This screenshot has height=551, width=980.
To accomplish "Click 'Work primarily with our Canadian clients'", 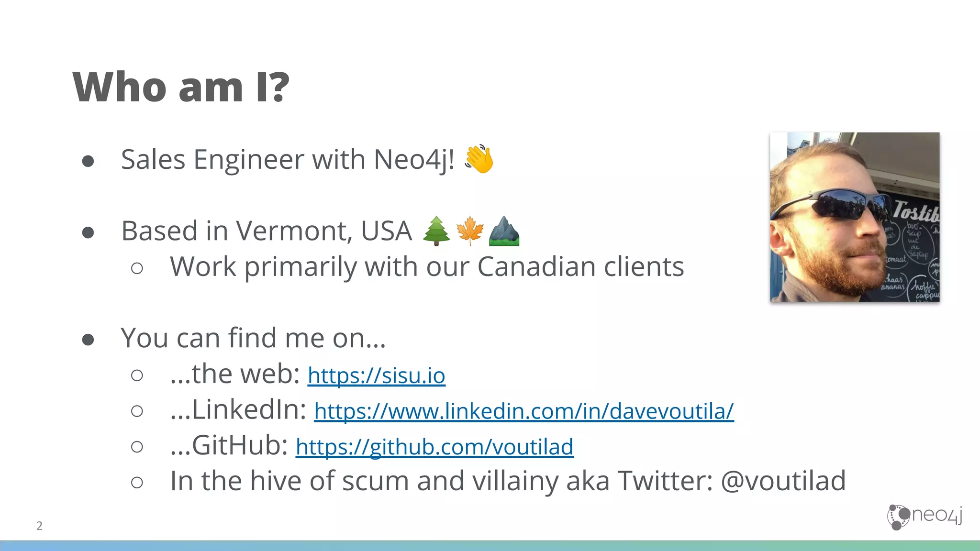I will tap(427, 266).
